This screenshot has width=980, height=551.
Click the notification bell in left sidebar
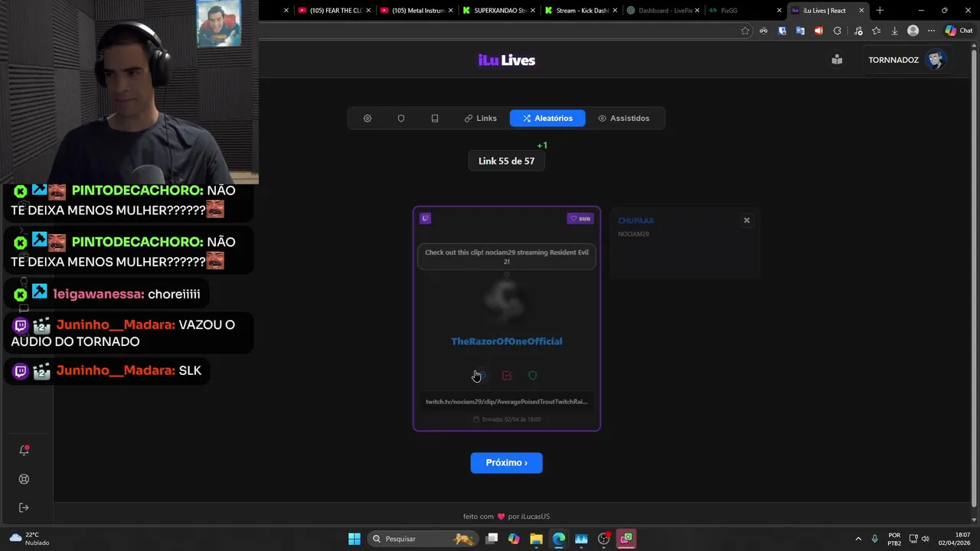(24, 450)
